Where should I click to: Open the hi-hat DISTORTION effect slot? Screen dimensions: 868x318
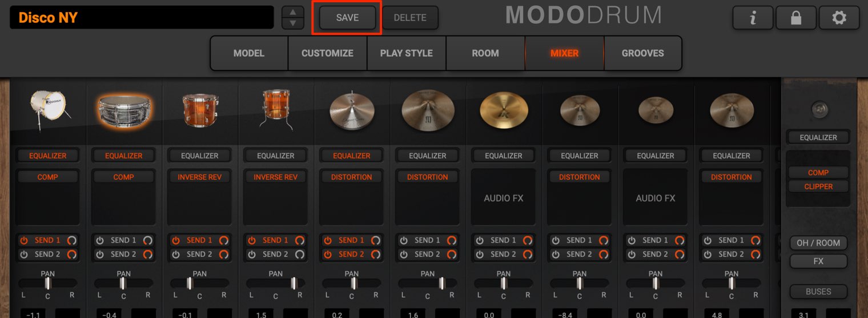(352, 177)
